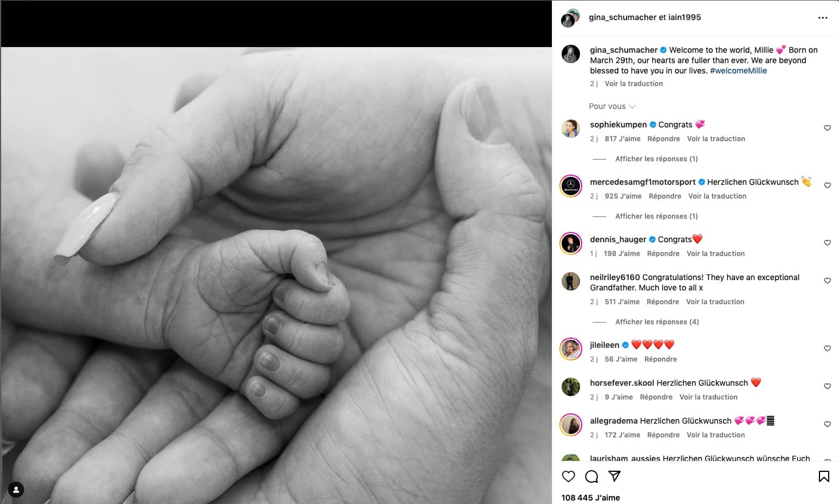Screen dimensions: 839x504
Task: Open the baby hand photo
Action: 276,276
